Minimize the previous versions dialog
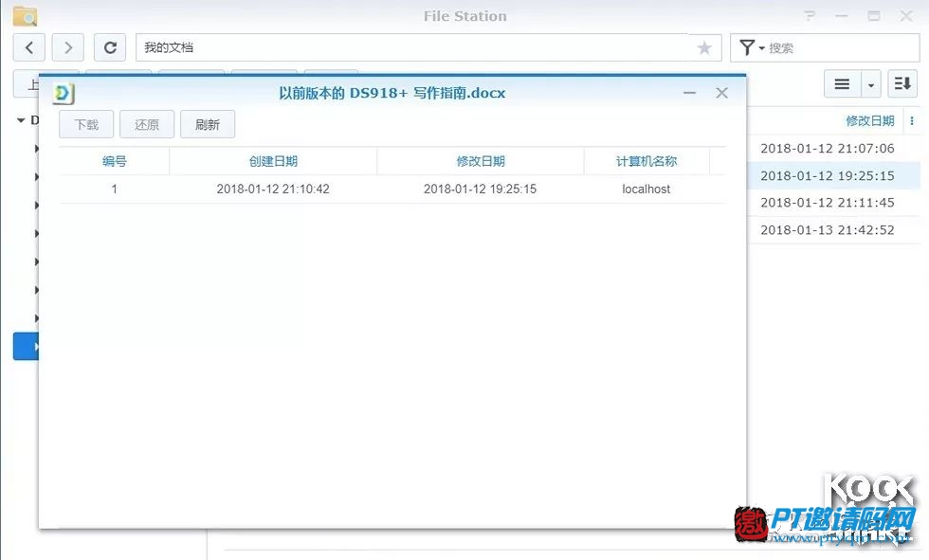 [689, 93]
